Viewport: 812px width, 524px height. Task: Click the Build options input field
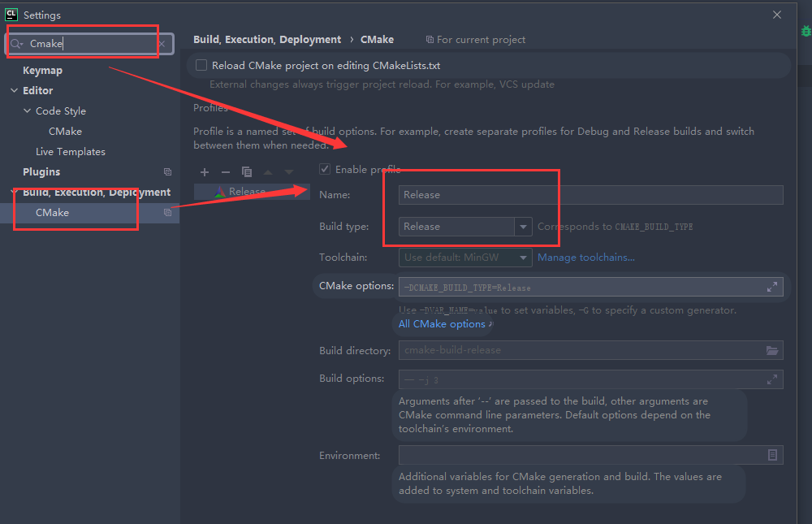(x=591, y=379)
